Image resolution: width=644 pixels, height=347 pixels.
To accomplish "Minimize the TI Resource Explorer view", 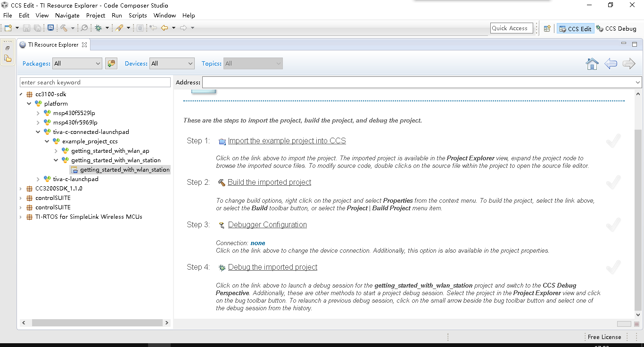I will point(624,44).
